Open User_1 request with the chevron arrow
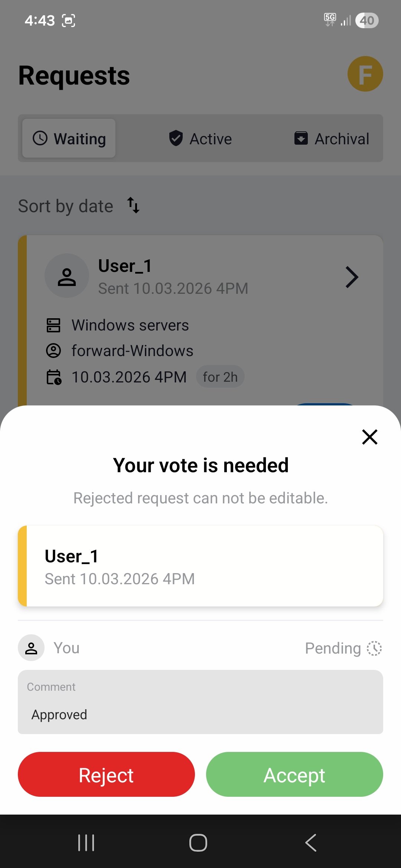Screen dimensions: 401x868 (352, 277)
